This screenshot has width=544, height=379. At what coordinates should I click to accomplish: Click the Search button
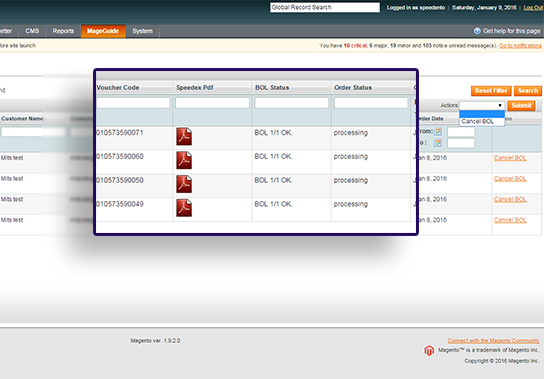tap(528, 91)
